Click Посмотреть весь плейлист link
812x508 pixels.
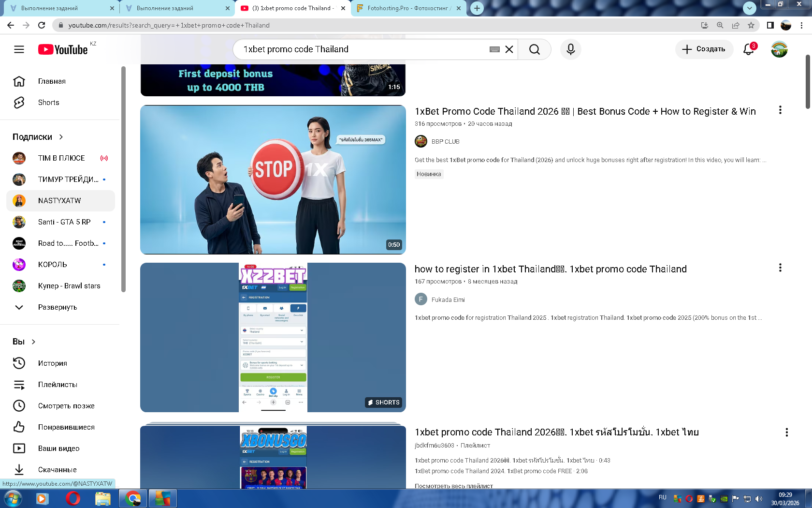[454, 486]
